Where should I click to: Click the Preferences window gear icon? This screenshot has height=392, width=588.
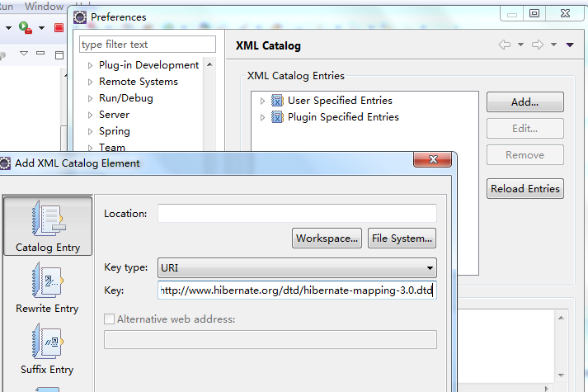(80, 17)
